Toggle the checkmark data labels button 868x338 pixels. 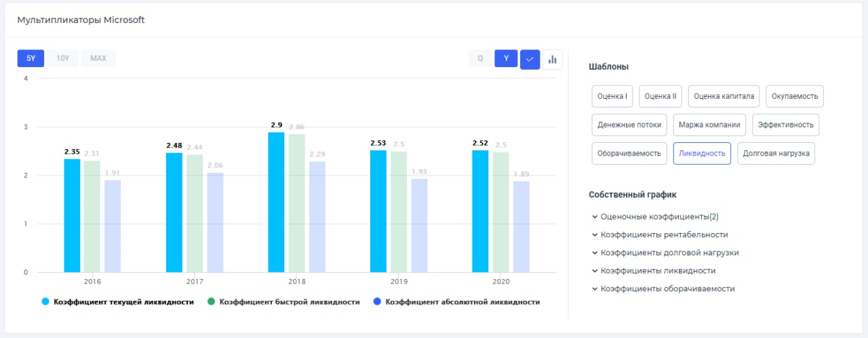pyautogui.click(x=530, y=59)
